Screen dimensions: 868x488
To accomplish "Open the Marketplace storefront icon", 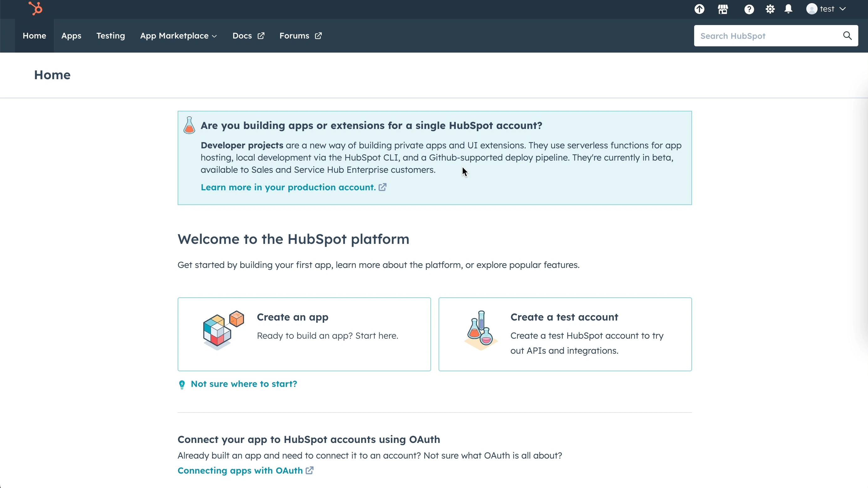I will point(723,9).
